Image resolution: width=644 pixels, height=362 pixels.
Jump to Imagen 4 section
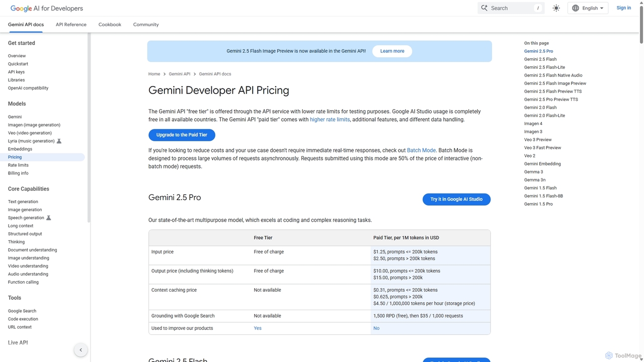tap(533, 124)
